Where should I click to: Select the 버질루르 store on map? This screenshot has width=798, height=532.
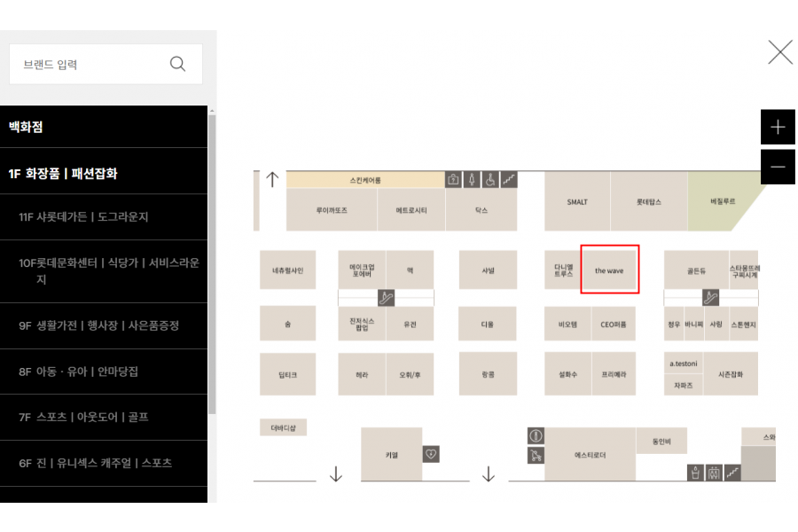point(723,201)
